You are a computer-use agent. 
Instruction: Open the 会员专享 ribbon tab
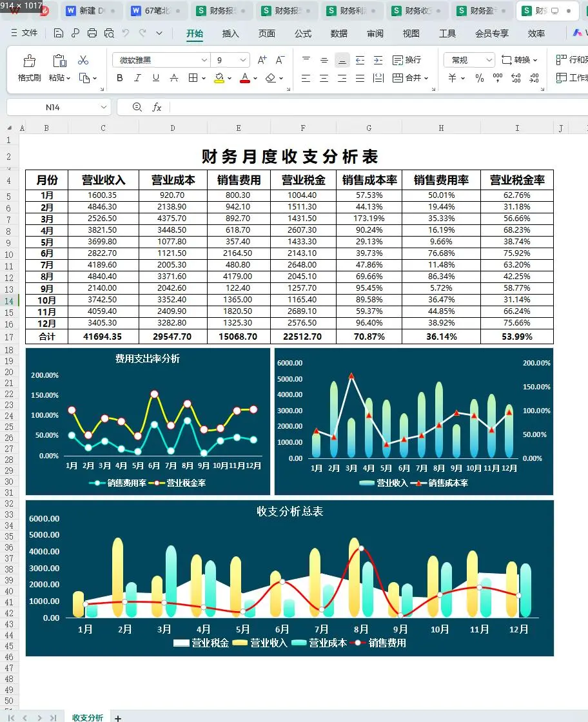[492, 34]
